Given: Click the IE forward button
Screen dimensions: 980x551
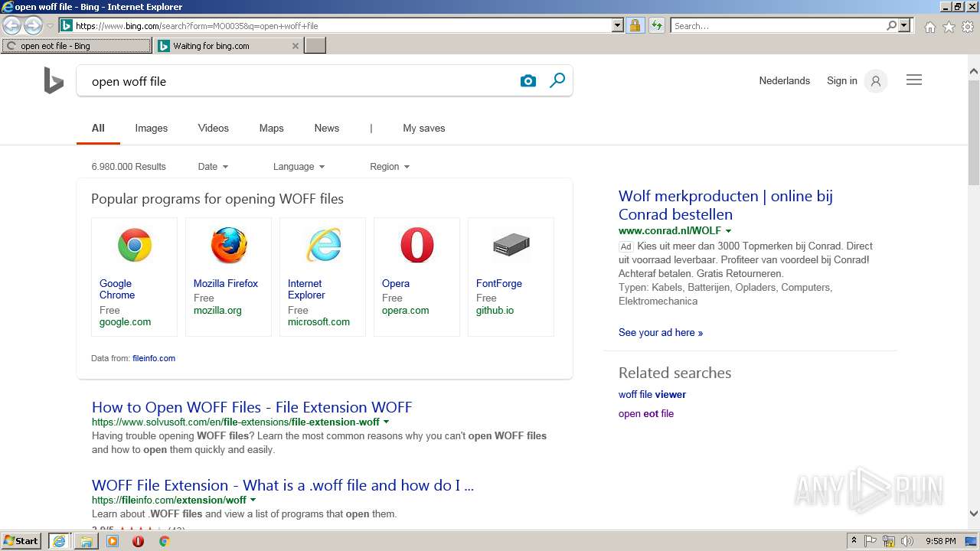Looking at the screenshot, I should click(x=33, y=26).
